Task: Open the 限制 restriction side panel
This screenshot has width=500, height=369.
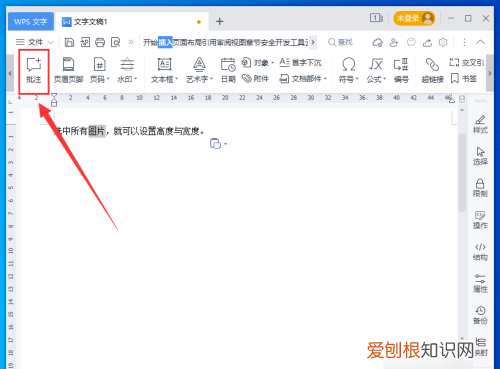Action: coord(480,188)
